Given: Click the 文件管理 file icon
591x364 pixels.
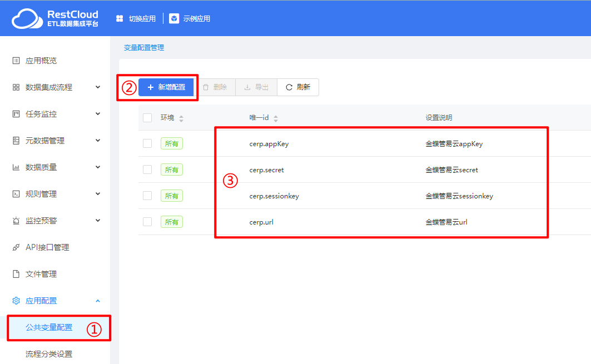Looking at the screenshot, I should click(16, 274).
